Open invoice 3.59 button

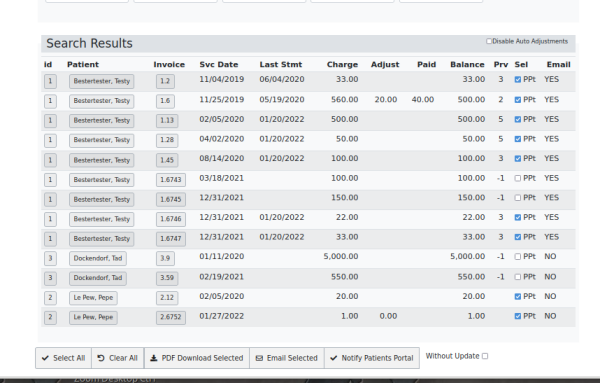[167, 278]
